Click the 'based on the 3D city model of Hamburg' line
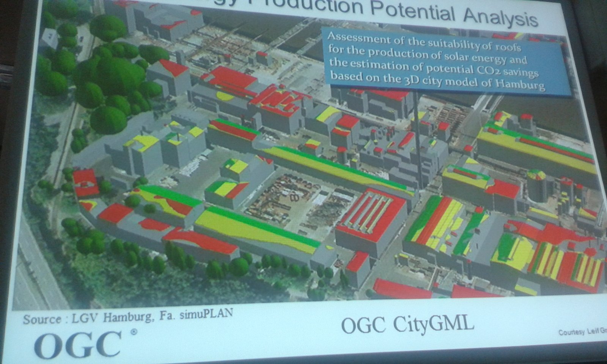 point(437,80)
